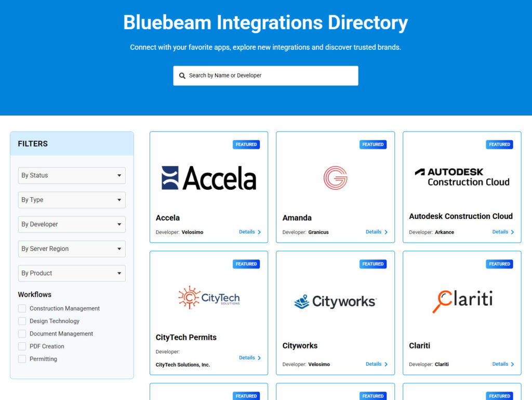Click the chevron beside Autodesk card Details

[x=513, y=233]
